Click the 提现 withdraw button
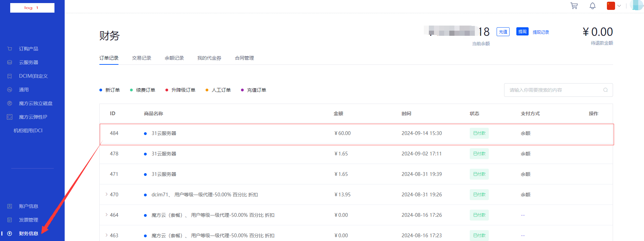 coord(522,32)
